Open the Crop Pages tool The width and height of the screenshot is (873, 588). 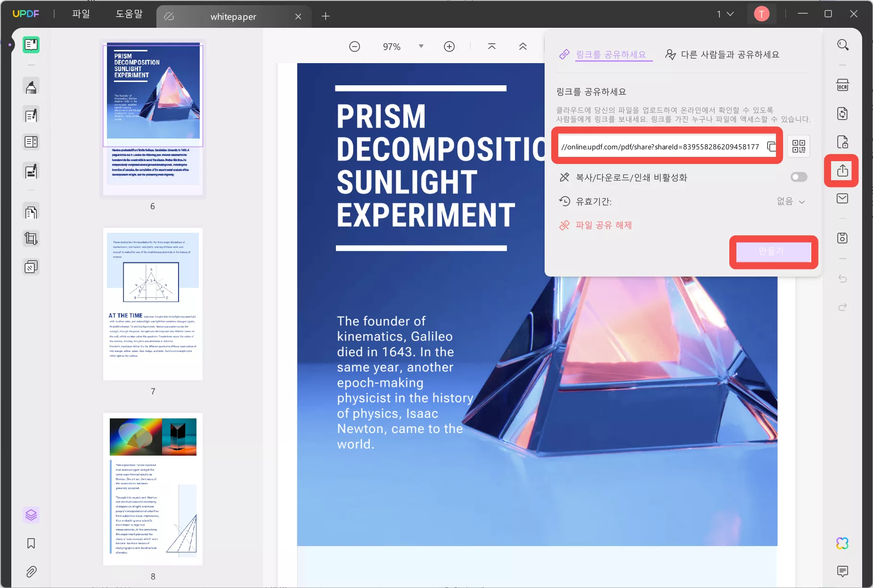[x=31, y=238]
